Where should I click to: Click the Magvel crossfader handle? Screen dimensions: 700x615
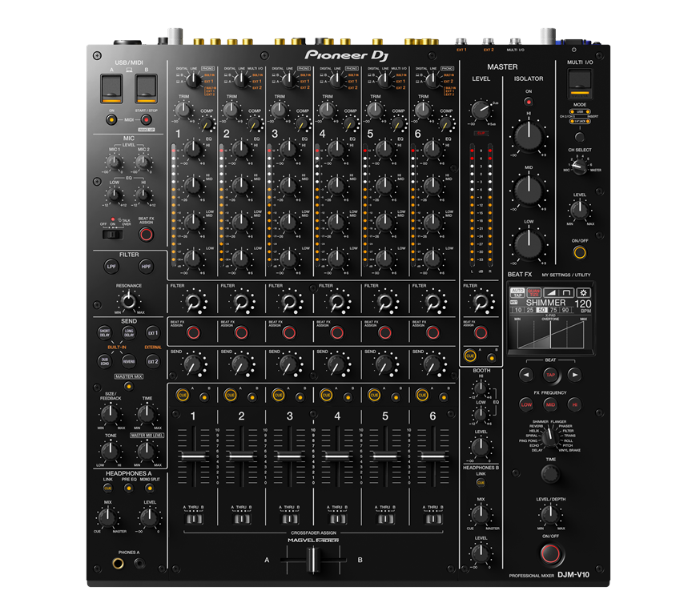313,560
